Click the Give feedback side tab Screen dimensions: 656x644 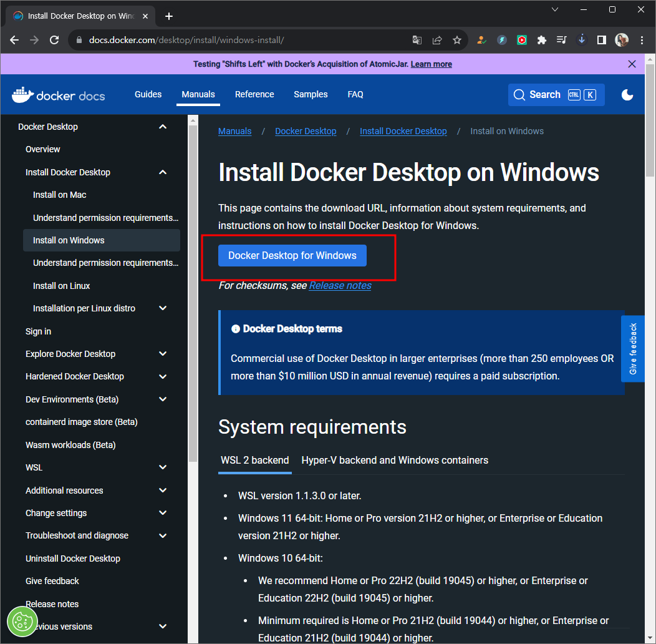coord(632,349)
